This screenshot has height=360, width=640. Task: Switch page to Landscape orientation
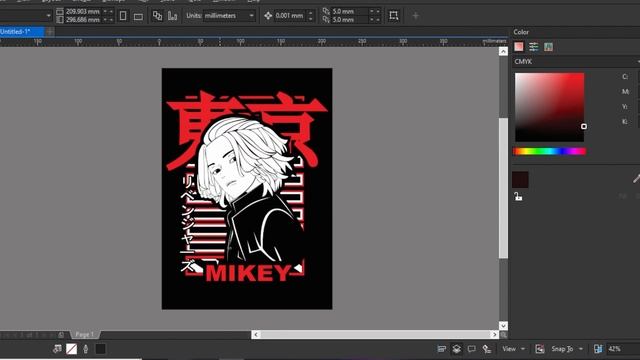(x=138, y=16)
